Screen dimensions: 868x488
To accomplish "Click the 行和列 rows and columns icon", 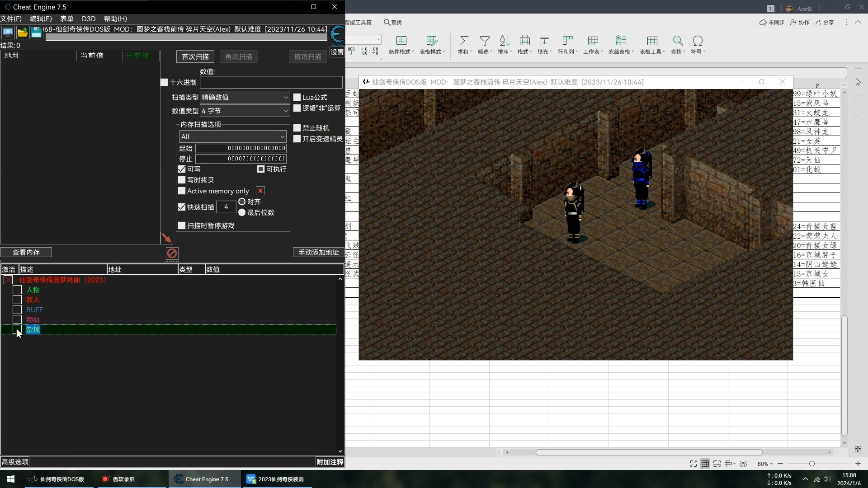I will 567,41.
